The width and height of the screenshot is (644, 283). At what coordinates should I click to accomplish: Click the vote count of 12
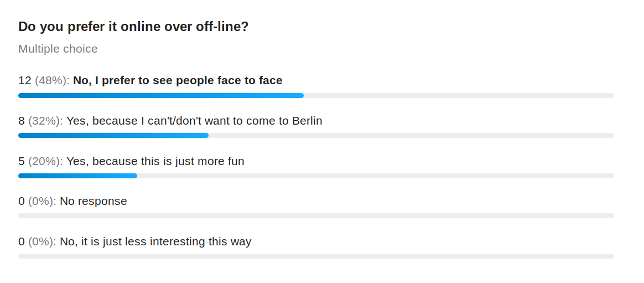click(25, 81)
